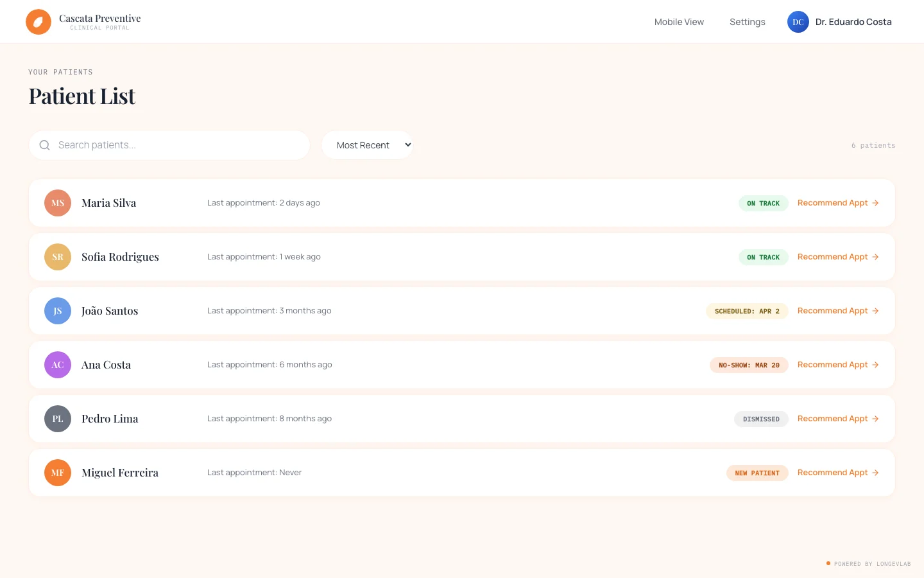This screenshot has height=578, width=924.
Task: Click the Dismissed status badge
Action: 761,419
